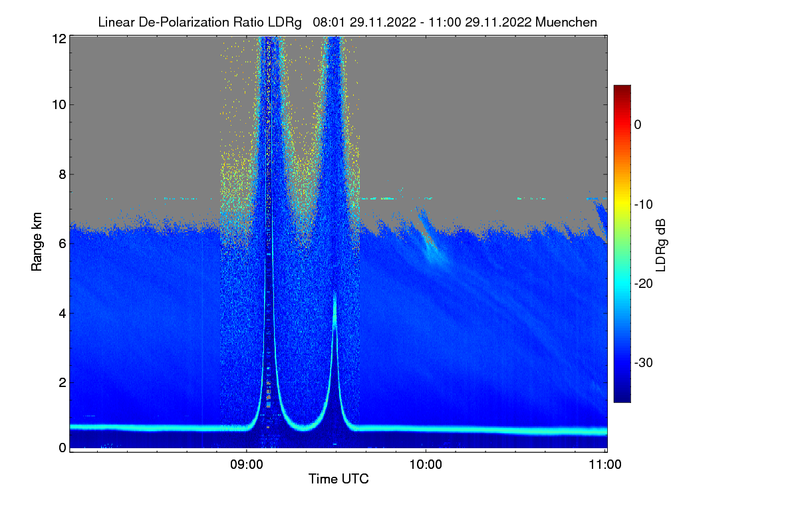Click the colorbar '-10' tick label
The width and height of the screenshot is (798, 532).
(x=643, y=204)
